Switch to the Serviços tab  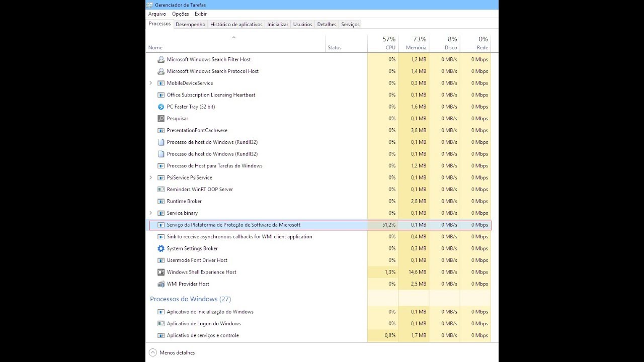pyautogui.click(x=350, y=24)
